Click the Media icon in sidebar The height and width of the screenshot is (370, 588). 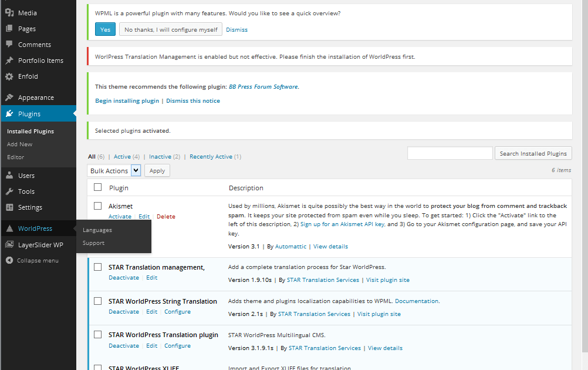[x=9, y=12]
